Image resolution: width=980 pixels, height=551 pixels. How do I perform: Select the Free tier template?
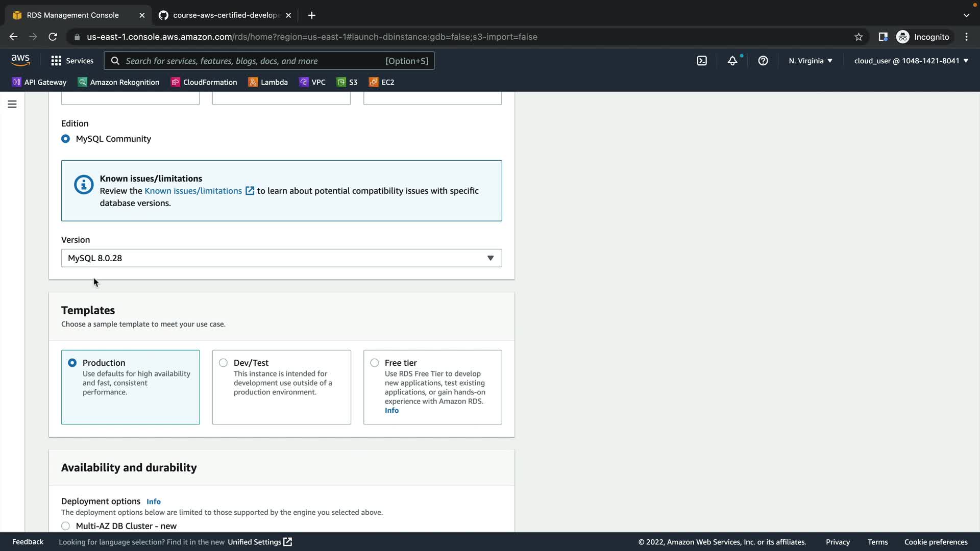[x=375, y=363]
